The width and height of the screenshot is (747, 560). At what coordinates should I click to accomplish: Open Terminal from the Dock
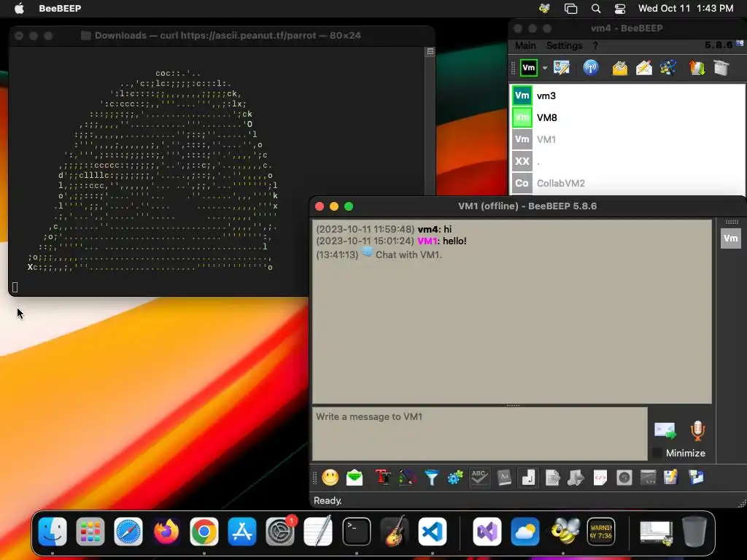(356, 532)
